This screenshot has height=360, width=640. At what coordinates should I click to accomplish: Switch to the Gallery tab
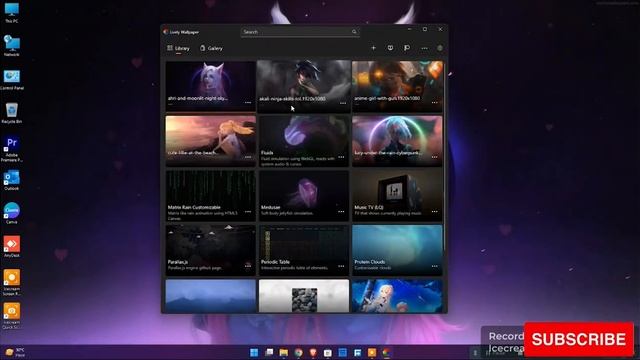(x=211, y=48)
